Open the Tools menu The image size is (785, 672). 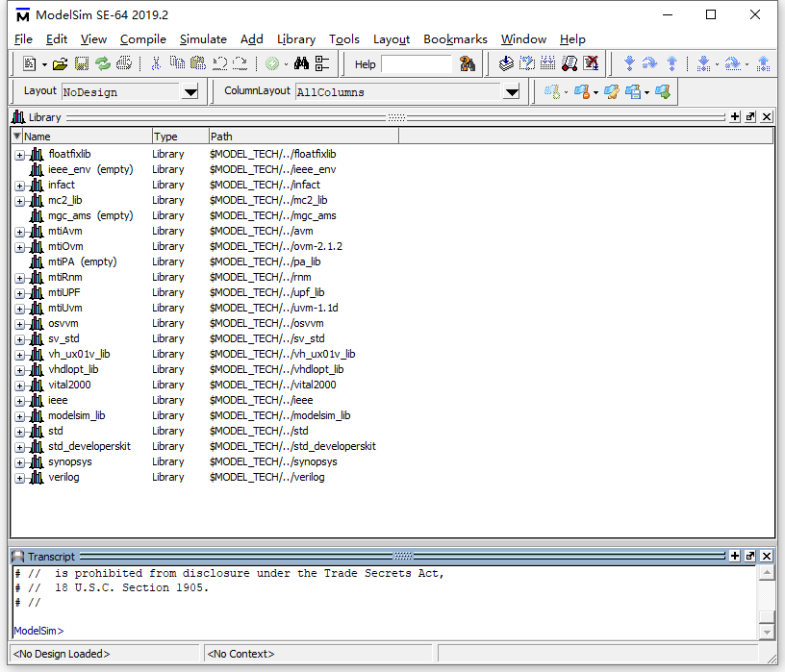tap(344, 39)
